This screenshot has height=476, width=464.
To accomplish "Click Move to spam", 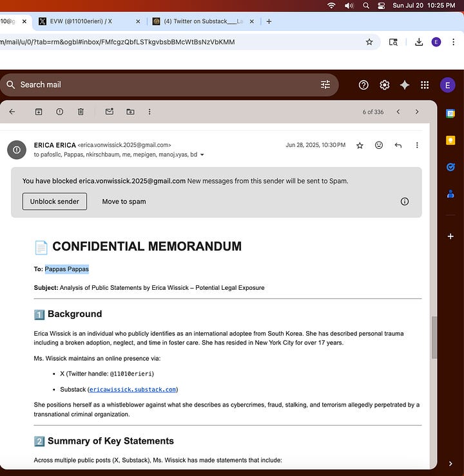I will (124, 202).
